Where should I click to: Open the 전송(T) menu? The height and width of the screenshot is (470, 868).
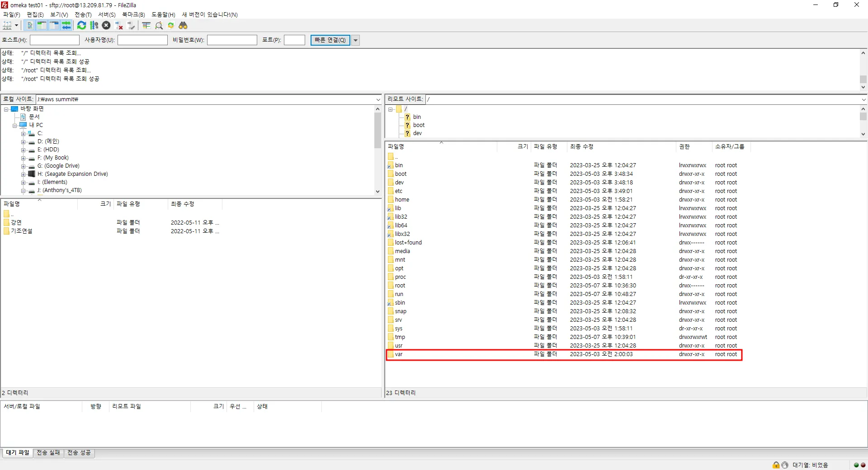coord(83,14)
